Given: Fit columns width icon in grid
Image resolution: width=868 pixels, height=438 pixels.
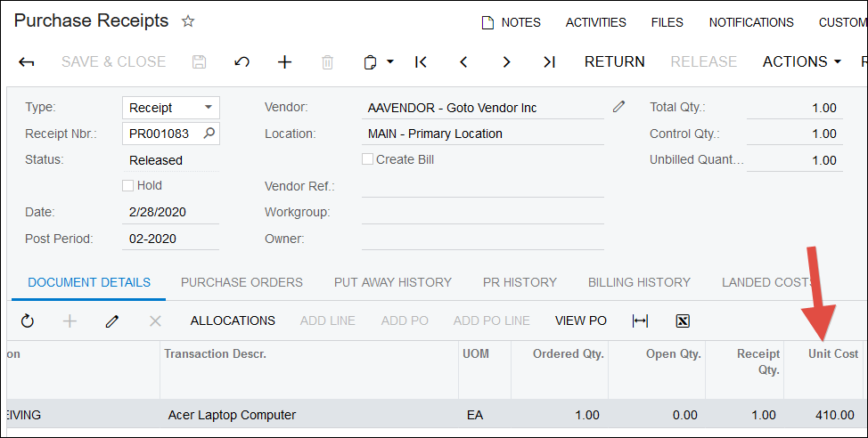Looking at the screenshot, I should pyautogui.click(x=639, y=320).
